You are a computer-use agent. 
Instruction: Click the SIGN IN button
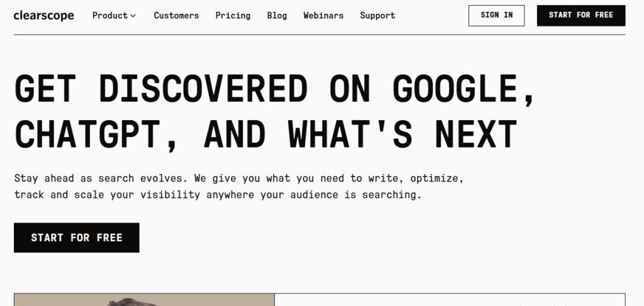coord(497,16)
